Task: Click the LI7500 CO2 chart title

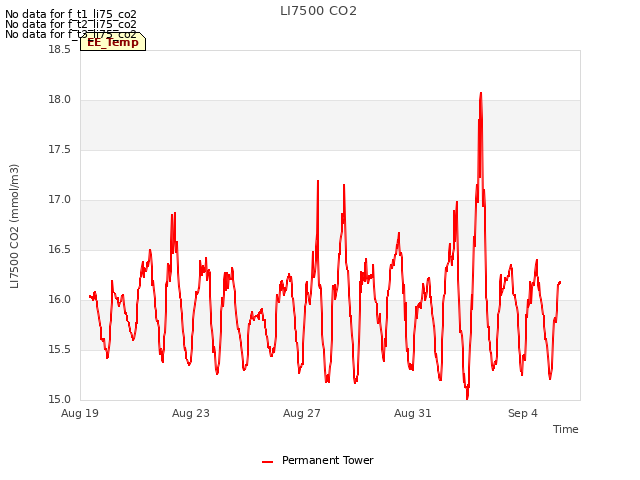Action: (318, 11)
